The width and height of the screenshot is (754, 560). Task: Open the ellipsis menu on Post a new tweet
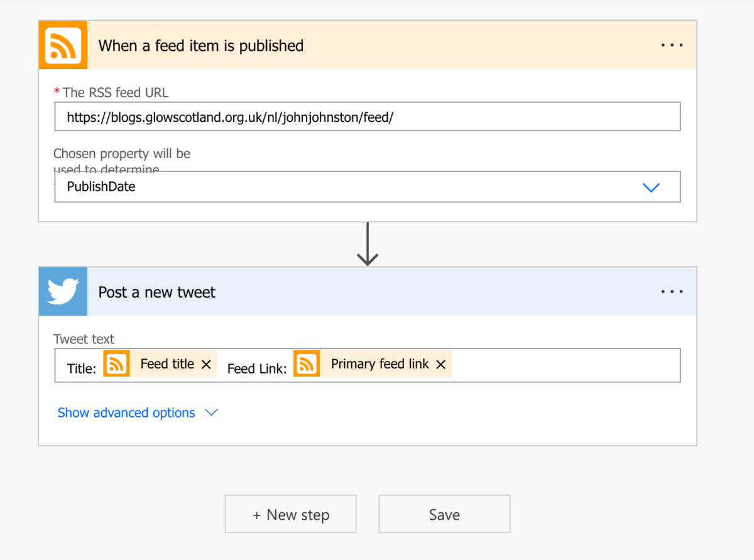[672, 291]
